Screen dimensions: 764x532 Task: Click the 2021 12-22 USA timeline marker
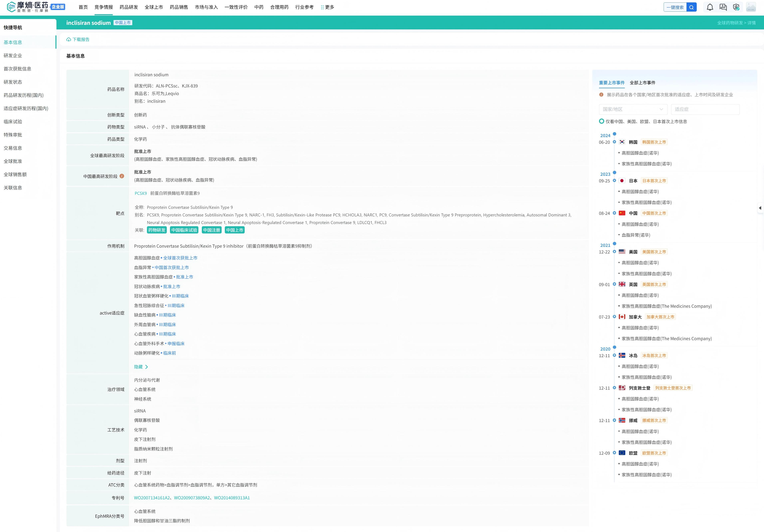(615, 252)
